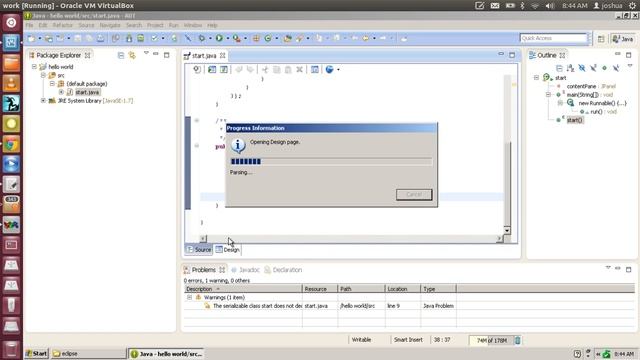Click Start button in the taskbar
The width and height of the screenshot is (640, 360).
click(x=36, y=353)
